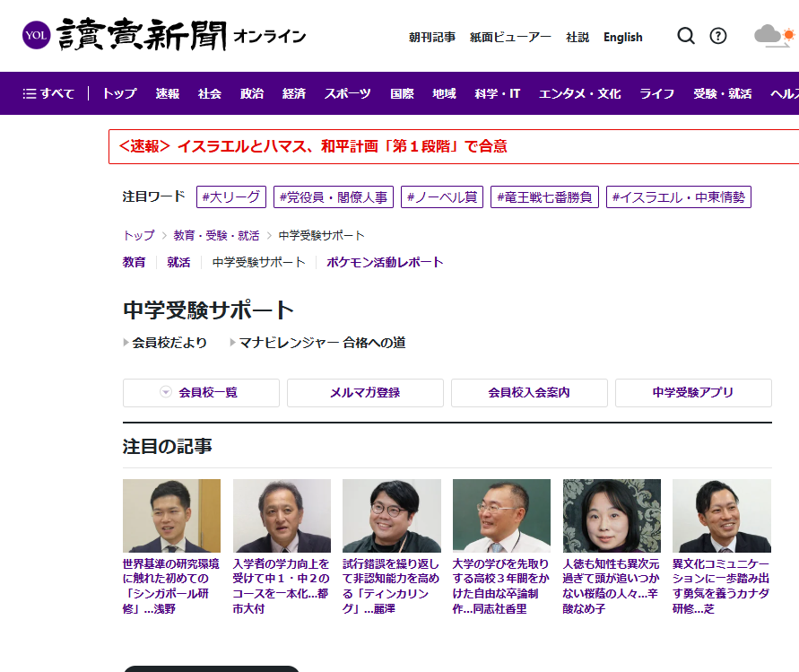Go to 科学・IT in the nav bar

tap(498, 93)
